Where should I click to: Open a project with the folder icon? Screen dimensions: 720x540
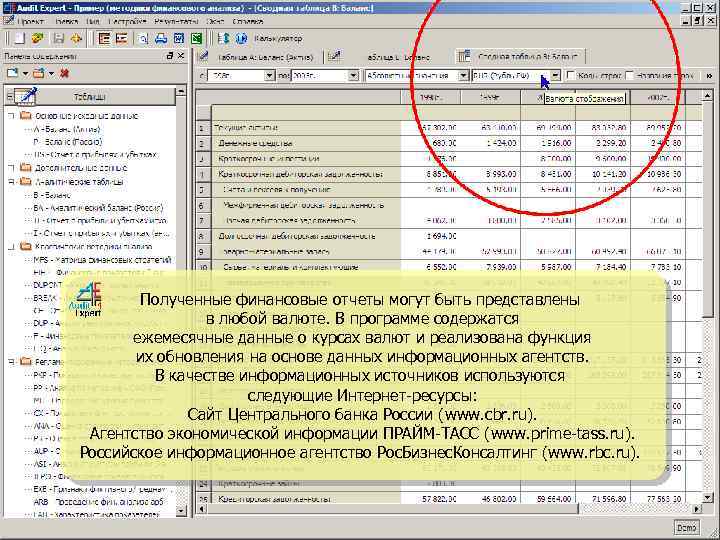coord(37,39)
